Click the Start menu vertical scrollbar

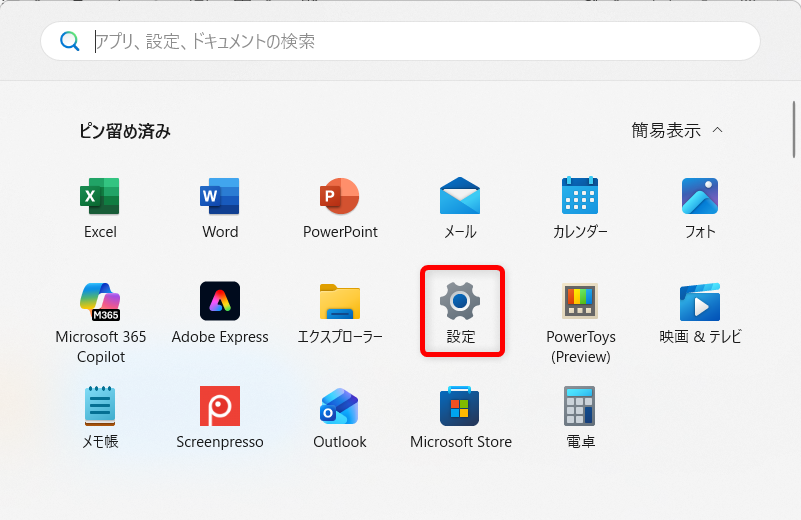click(794, 129)
